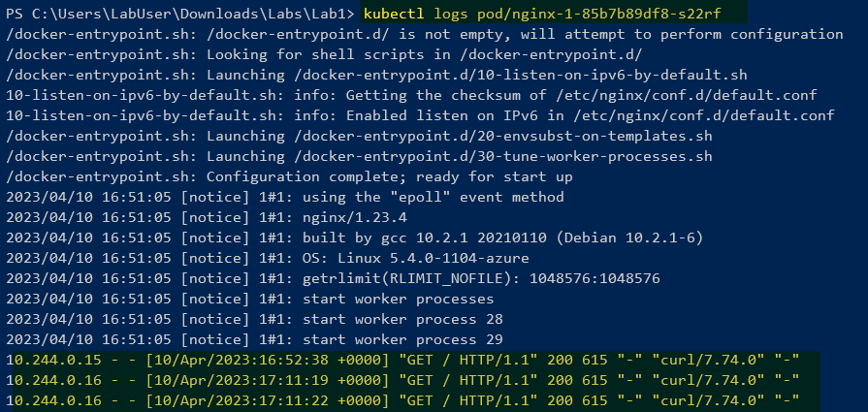
Task: Click the getrlimit(RLIMIT_NOFILE) log line
Action: click(334, 279)
